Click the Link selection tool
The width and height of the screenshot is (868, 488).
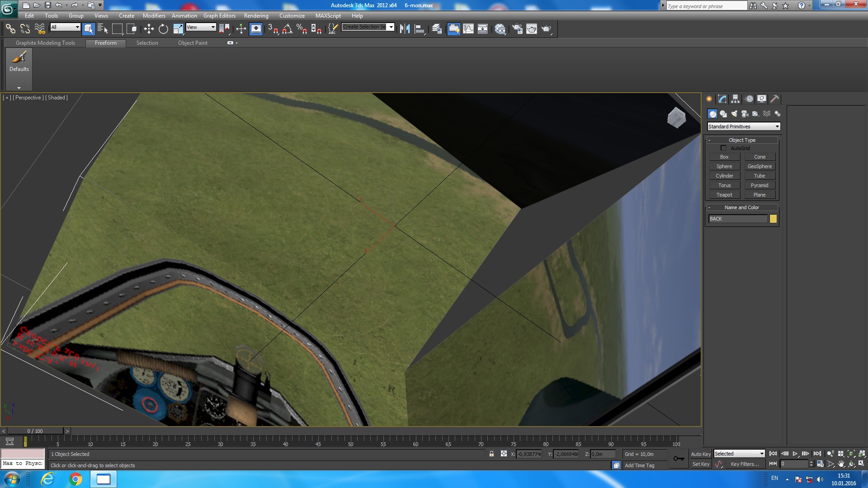tap(10, 29)
